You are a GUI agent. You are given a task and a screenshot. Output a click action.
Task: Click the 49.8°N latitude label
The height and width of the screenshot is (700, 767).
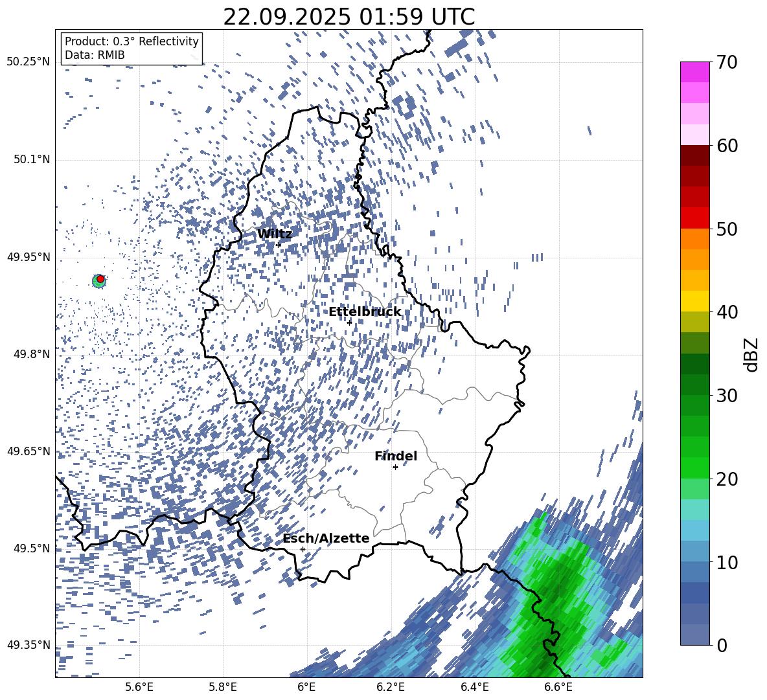32,354
